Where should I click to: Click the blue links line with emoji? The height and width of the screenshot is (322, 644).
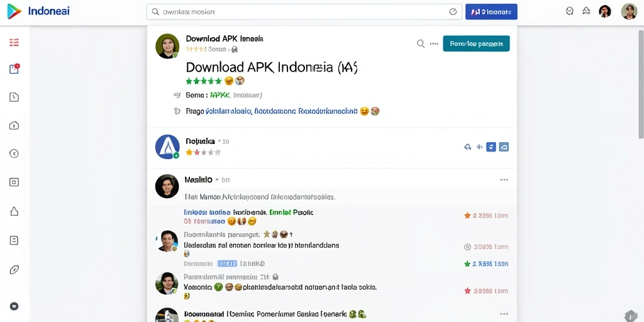(x=292, y=111)
